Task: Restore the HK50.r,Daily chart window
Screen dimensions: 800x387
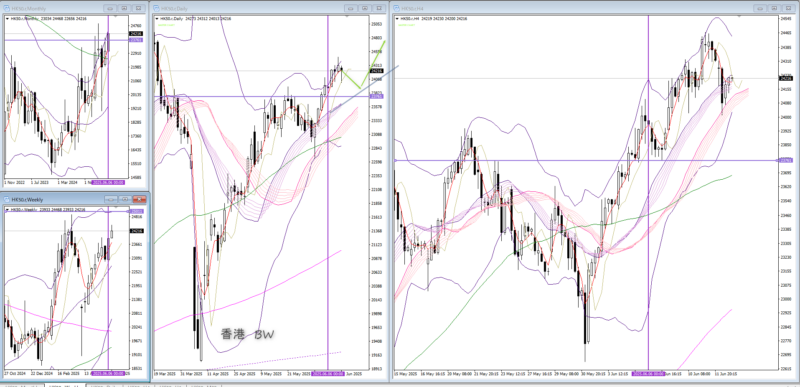Action: coord(365,8)
